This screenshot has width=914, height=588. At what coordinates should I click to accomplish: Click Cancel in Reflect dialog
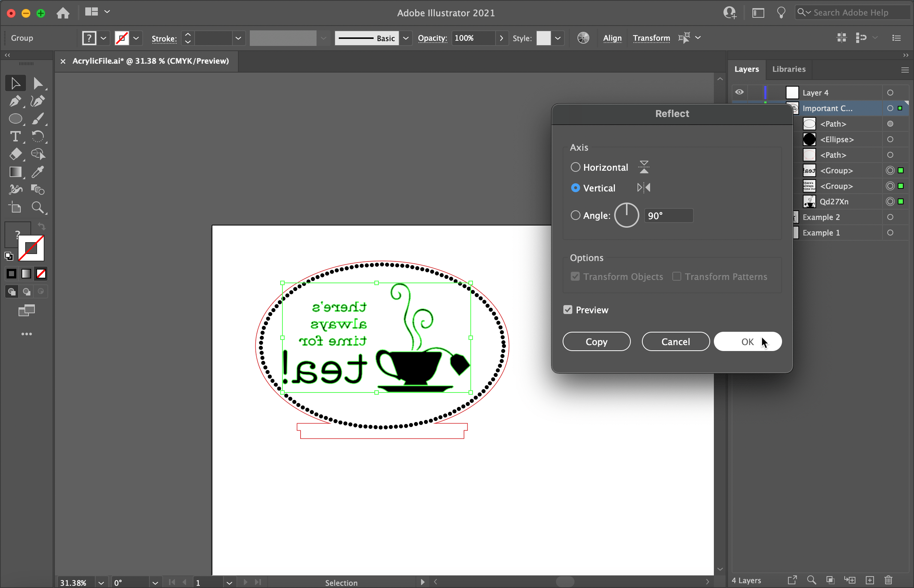[x=675, y=341]
